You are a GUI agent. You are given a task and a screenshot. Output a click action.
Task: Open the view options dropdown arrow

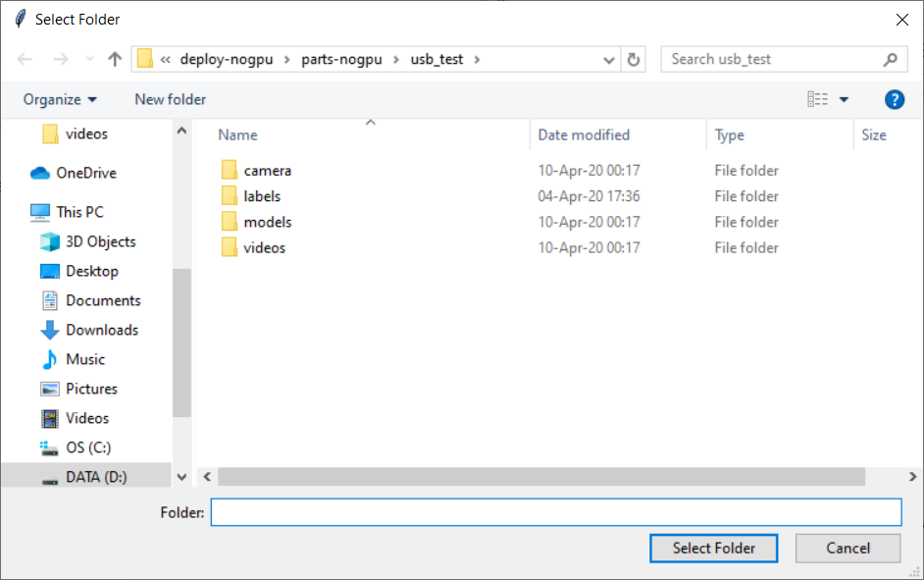pos(844,100)
